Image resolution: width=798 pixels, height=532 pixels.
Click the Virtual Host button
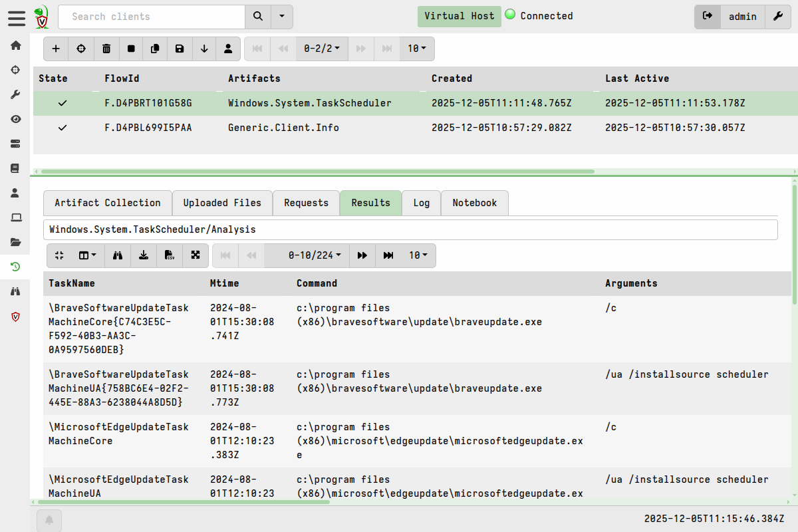(x=459, y=16)
